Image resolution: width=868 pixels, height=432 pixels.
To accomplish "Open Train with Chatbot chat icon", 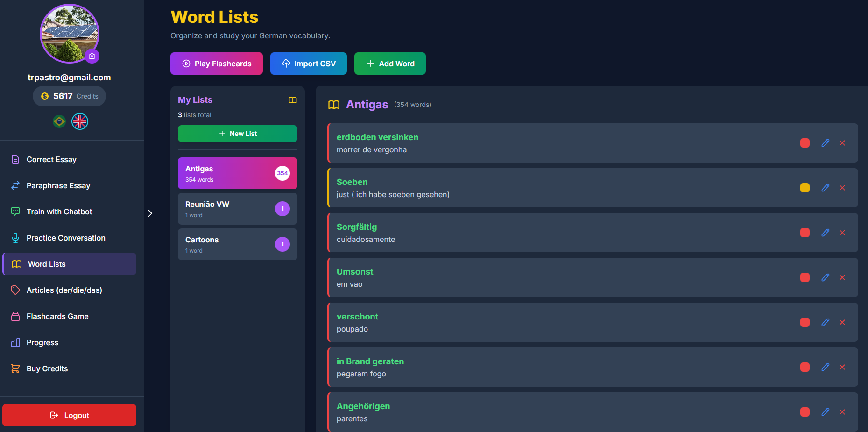I will 15,212.
